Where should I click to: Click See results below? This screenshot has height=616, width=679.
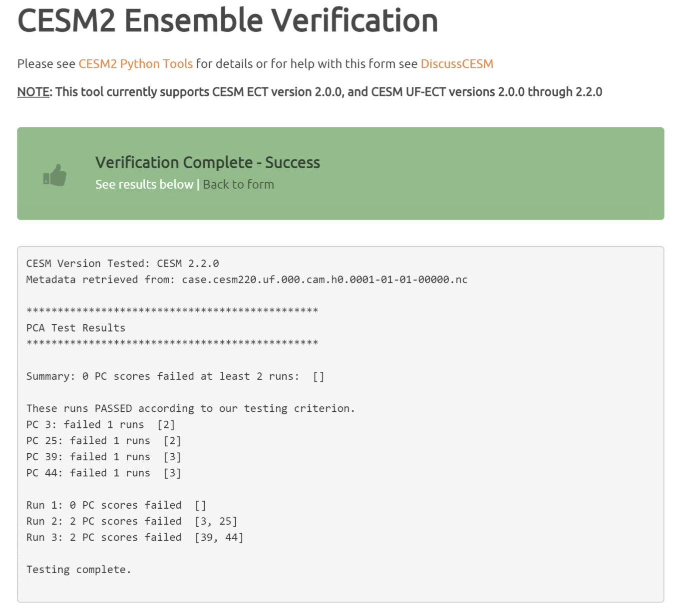[144, 184]
